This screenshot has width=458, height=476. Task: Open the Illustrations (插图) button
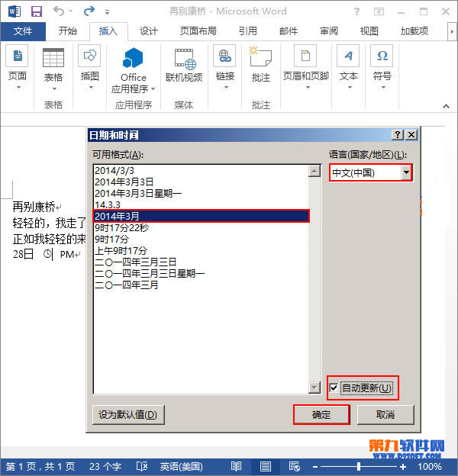pyautogui.click(x=89, y=67)
